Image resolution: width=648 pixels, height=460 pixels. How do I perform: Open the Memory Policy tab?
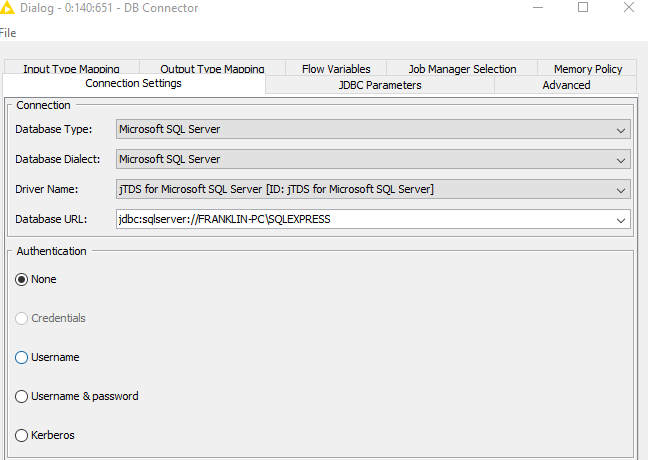pyautogui.click(x=588, y=68)
